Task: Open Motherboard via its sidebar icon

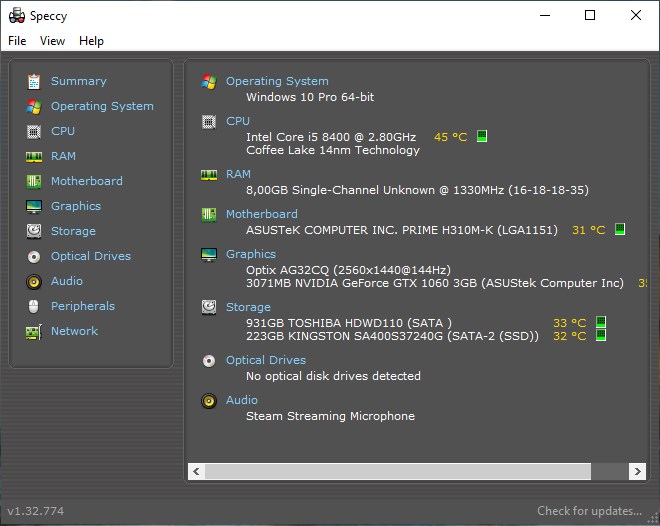Action: (34, 181)
